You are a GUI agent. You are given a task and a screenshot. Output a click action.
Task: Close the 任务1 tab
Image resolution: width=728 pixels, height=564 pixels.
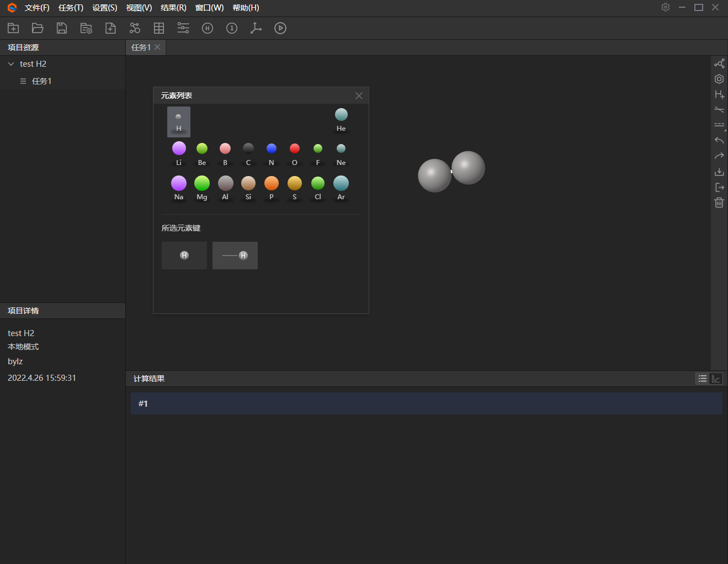157,47
